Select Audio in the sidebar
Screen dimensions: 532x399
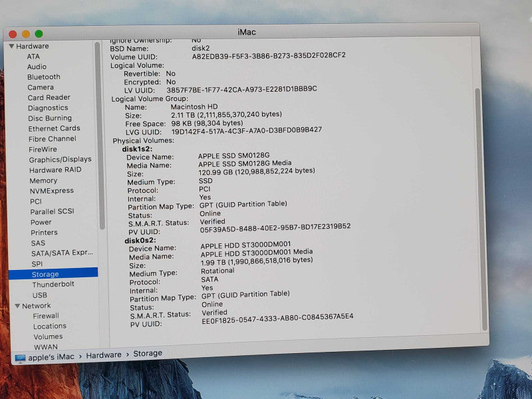pos(37,66)
